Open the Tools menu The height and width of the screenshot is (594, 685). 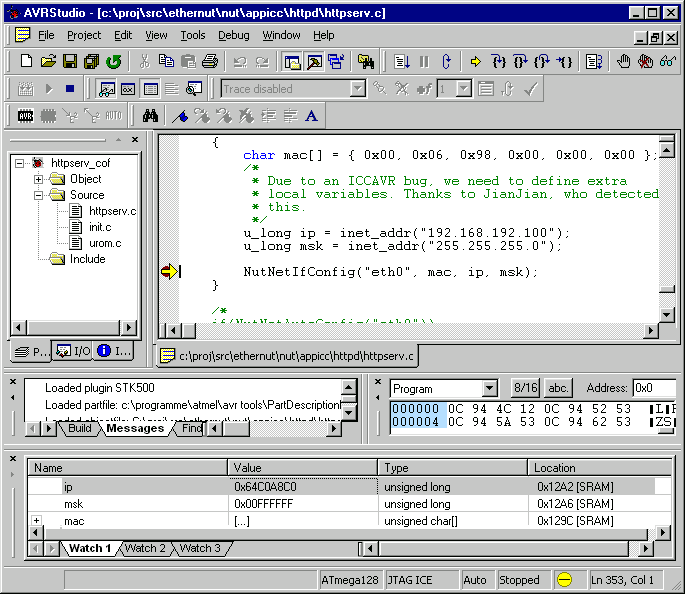[193, 35]
